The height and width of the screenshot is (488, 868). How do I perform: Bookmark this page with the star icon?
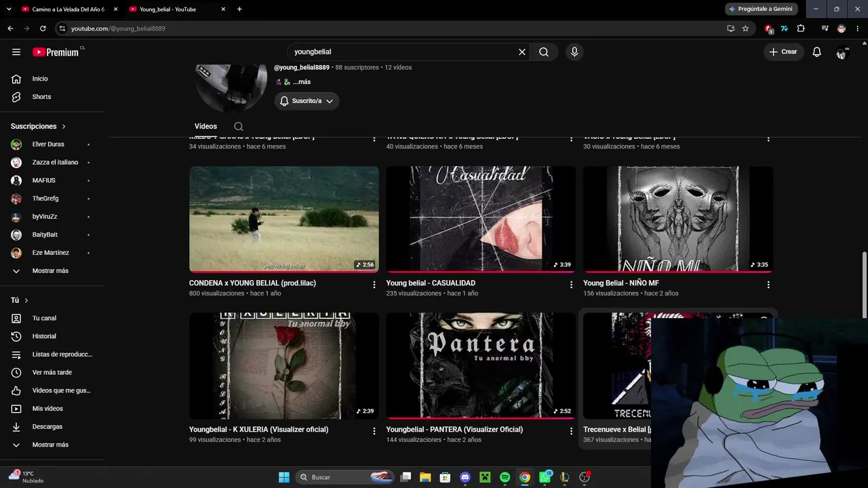click(x=745, y=28)
